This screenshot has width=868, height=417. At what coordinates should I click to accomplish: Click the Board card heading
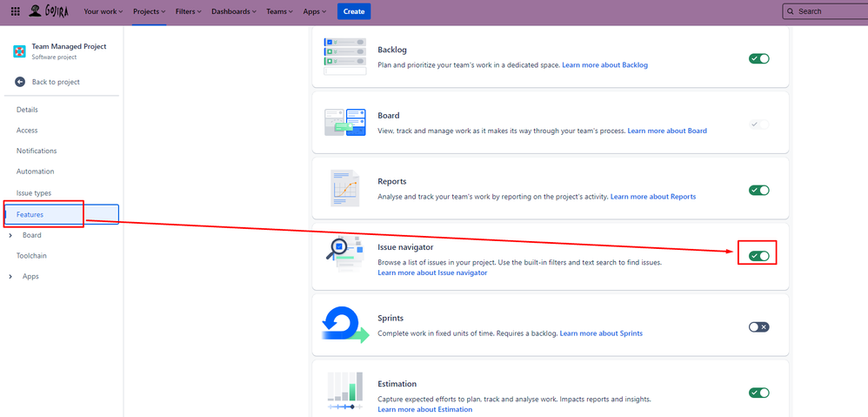pos(389,116)
